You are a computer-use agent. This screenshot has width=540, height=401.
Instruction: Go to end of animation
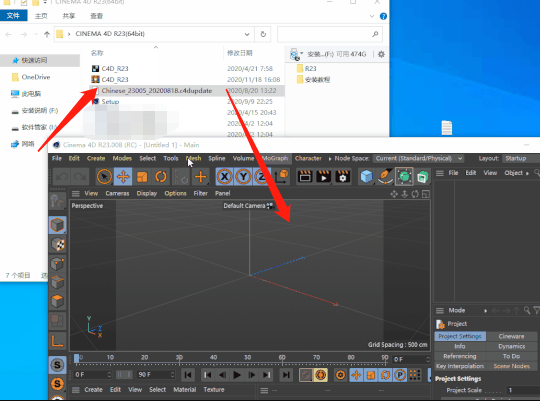click(x=286, y=375)
